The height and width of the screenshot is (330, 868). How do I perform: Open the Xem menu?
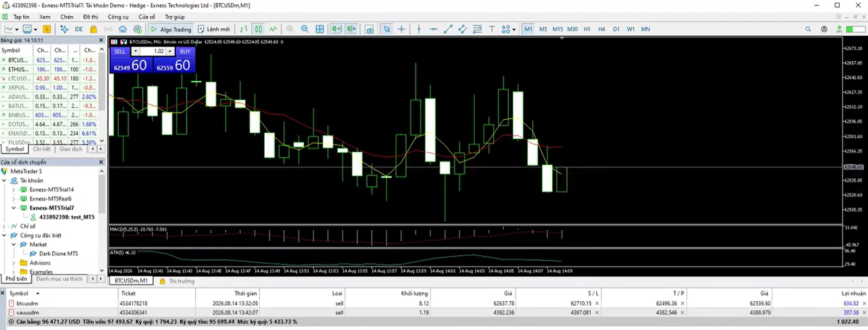pos(45,17)
